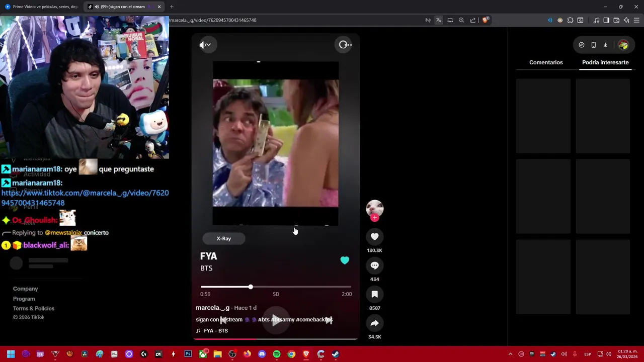Launch Photoshop from the taskbar

click(188, 354)
